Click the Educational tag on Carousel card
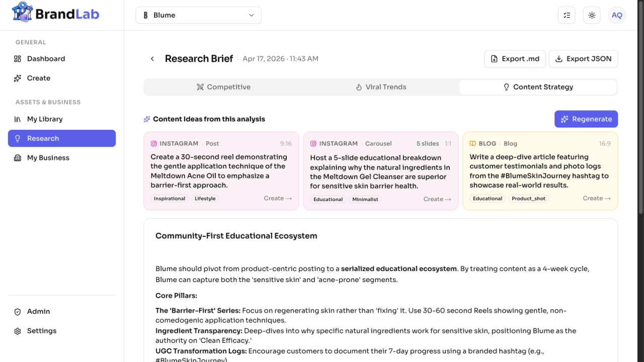Screen dimensions: 644x362 pyautogui.click(x=328, y=200)
